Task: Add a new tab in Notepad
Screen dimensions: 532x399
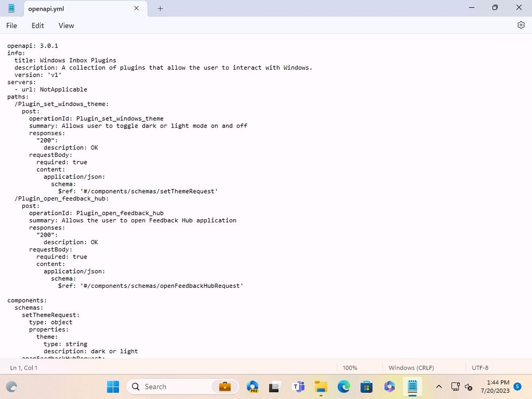Action: [160, 9]
